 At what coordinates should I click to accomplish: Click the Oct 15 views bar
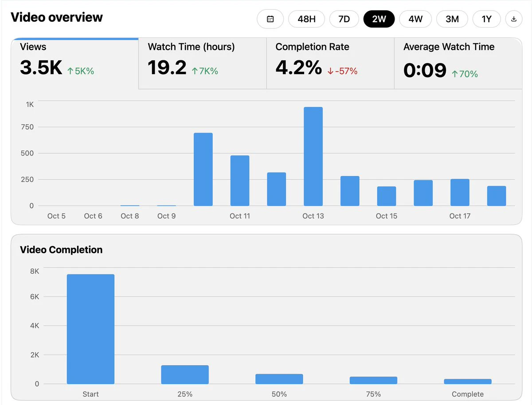tap(387, 196)
